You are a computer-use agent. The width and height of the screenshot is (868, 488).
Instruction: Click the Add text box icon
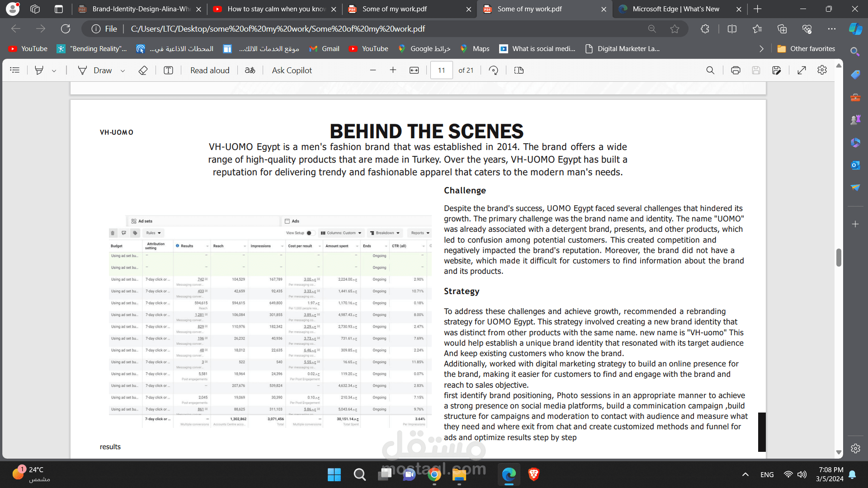tap(168, 70)
